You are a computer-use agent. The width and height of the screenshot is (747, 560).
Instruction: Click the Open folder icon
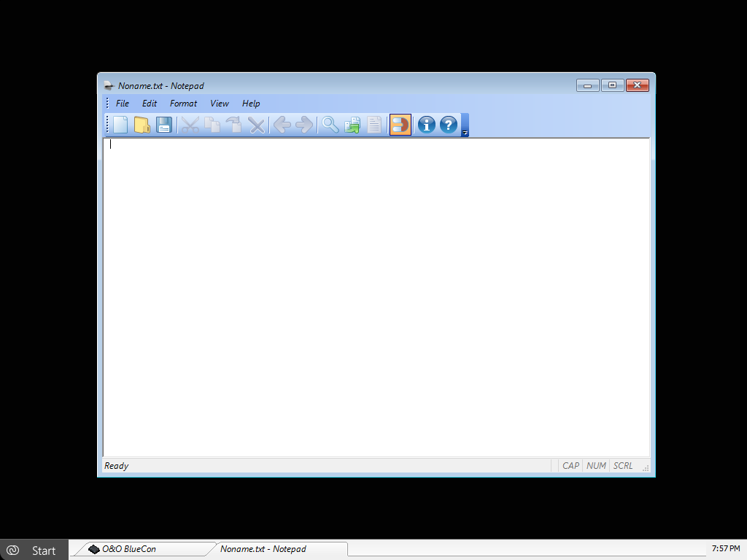142,125
